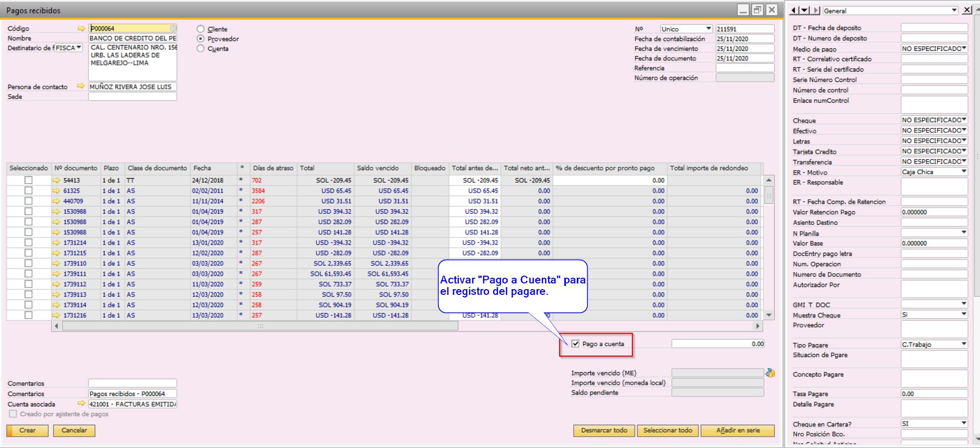Click payment means icon beside Importe vencido
980x448 pixels.
point(771,373)
